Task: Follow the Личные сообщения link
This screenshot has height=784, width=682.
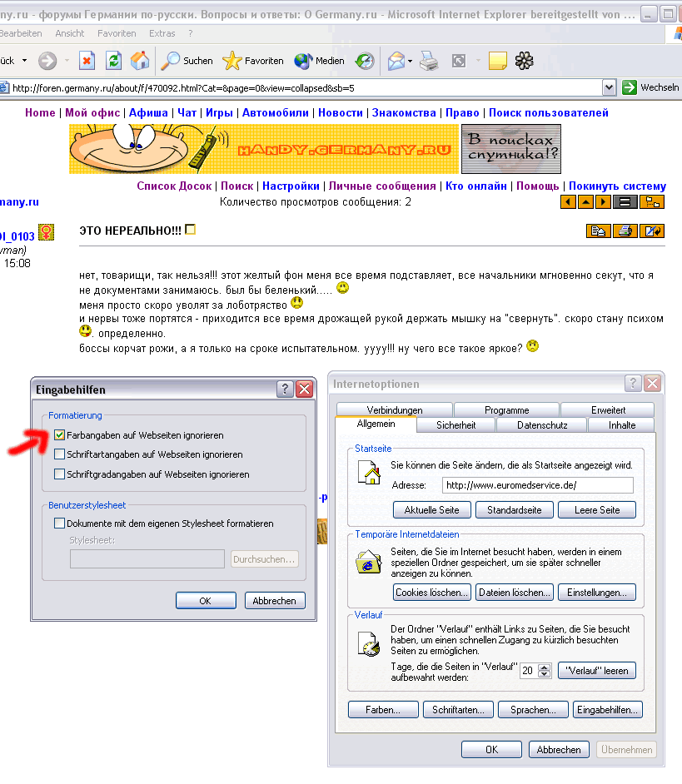Action: click(381, 186)
